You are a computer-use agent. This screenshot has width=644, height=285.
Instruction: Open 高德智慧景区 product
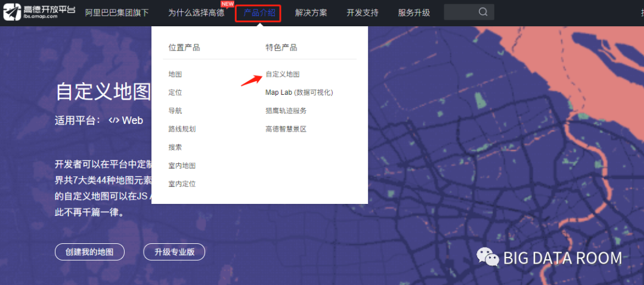(286, 129)
